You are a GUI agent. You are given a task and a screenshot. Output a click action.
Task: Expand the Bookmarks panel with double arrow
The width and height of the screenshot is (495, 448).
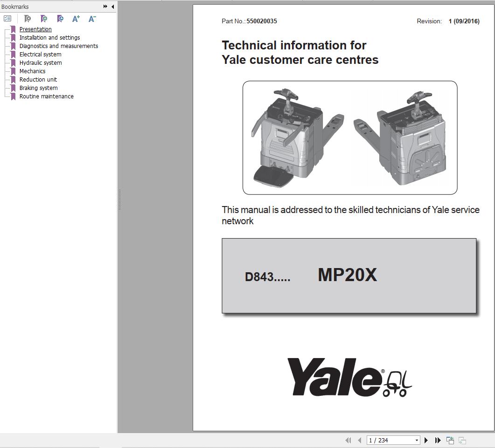(x=105, y=7)
